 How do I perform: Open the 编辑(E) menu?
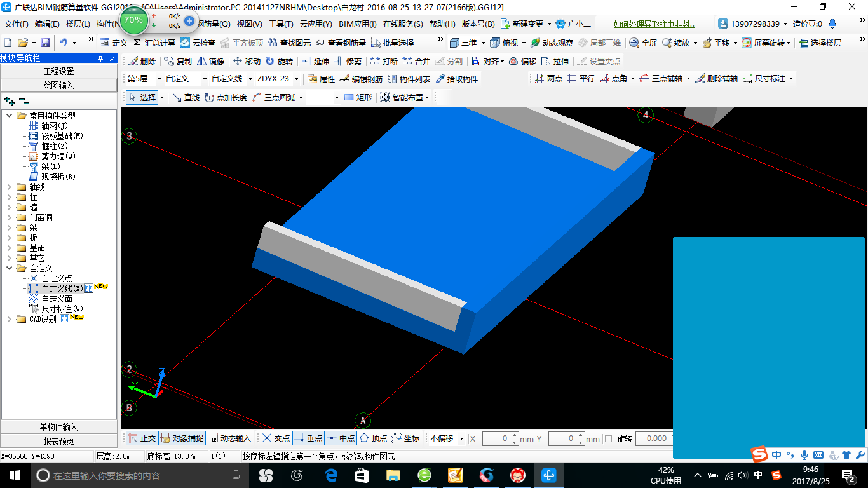click(x=47, y=24)
